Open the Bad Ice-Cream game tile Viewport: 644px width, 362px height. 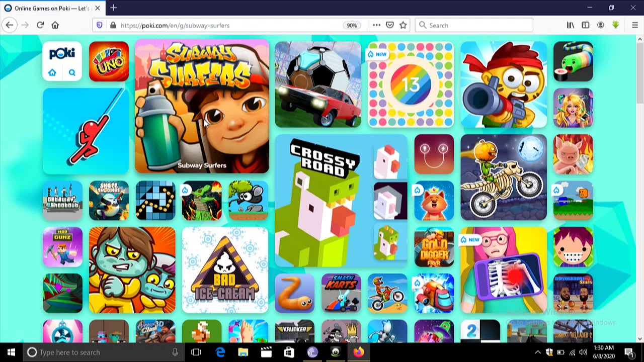click(225, 270)
